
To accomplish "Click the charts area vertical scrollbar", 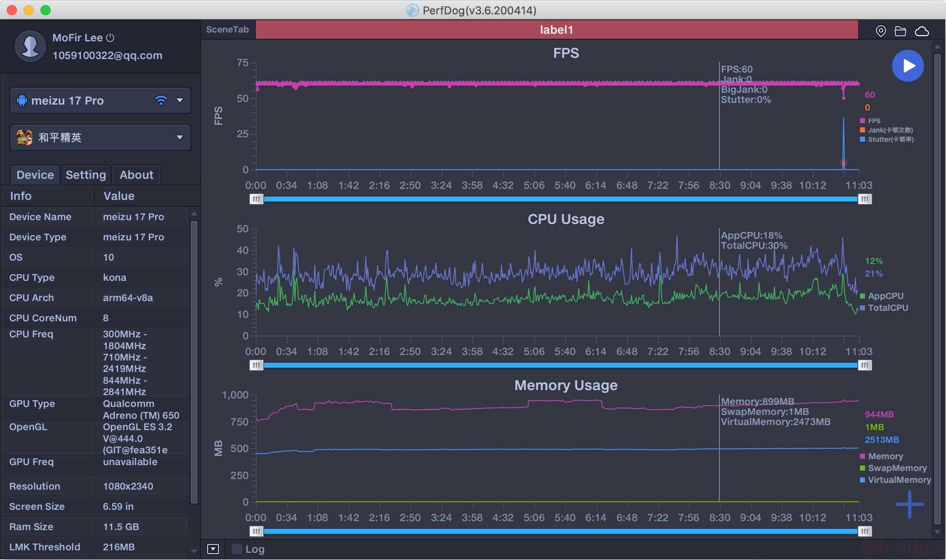I will [938, 289].
